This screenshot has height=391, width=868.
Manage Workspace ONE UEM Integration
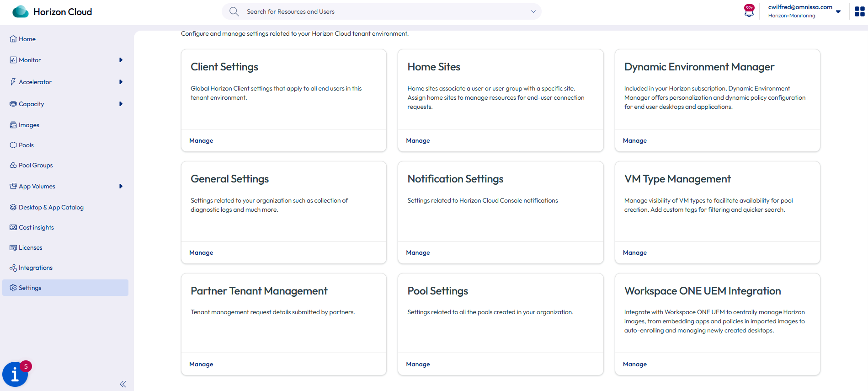tap(635, 364)
